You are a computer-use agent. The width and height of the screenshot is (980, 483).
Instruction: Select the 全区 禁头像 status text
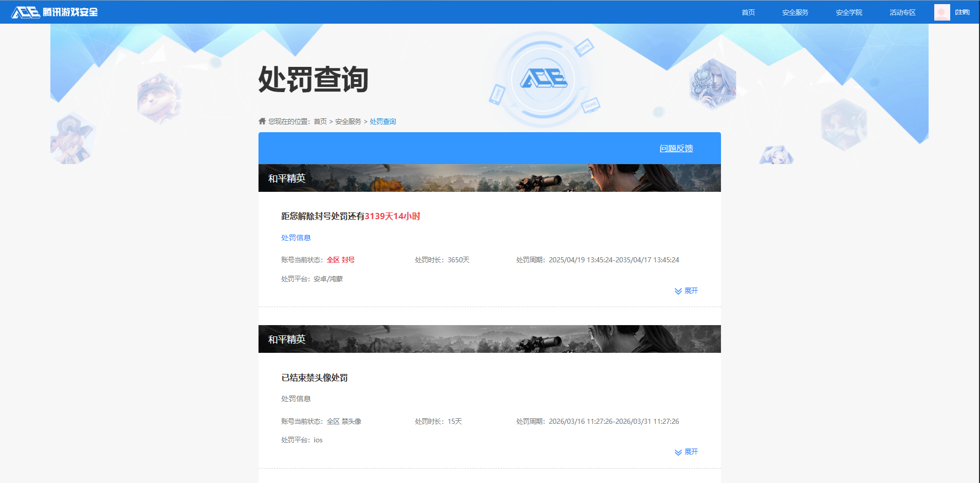coord(344,421)
